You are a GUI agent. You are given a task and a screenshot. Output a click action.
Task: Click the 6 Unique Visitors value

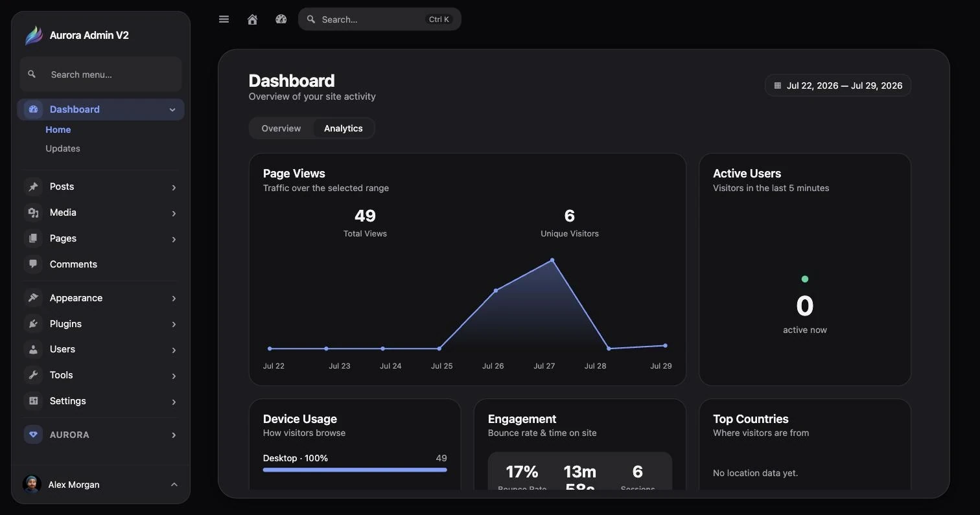pyautogui.click(x=570, y=216)
